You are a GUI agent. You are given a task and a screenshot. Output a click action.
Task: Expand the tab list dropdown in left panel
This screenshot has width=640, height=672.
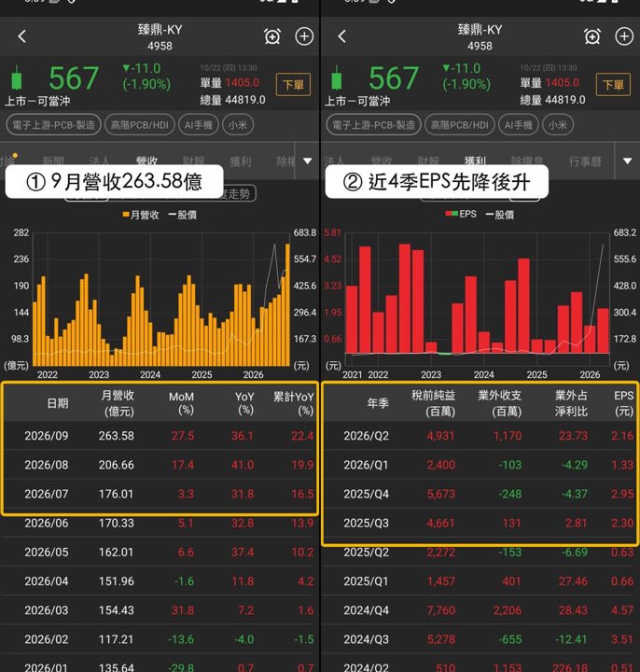tap(307, 161)
